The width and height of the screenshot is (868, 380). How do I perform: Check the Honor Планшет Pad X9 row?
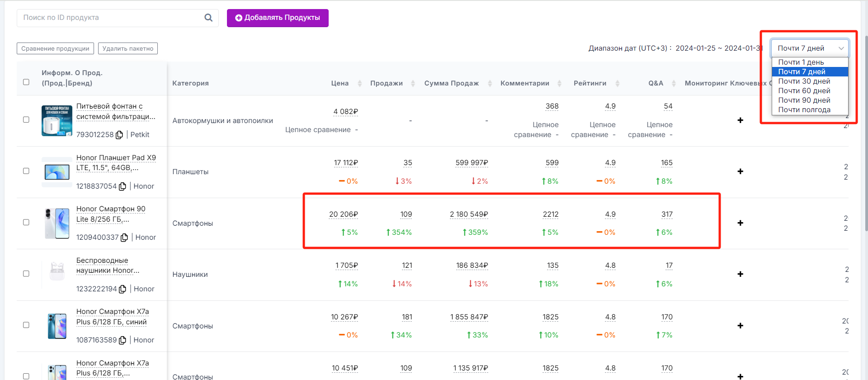26,171
